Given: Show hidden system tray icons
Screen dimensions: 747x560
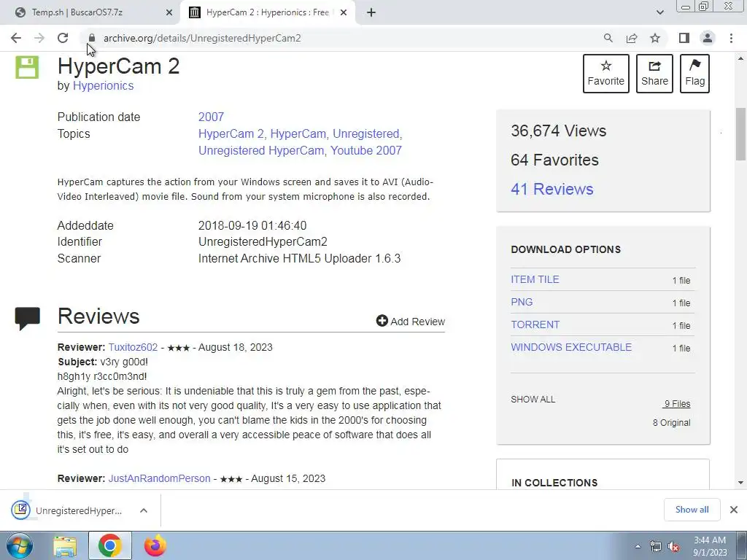Looking at the screenshot, I should pos(638,546).
